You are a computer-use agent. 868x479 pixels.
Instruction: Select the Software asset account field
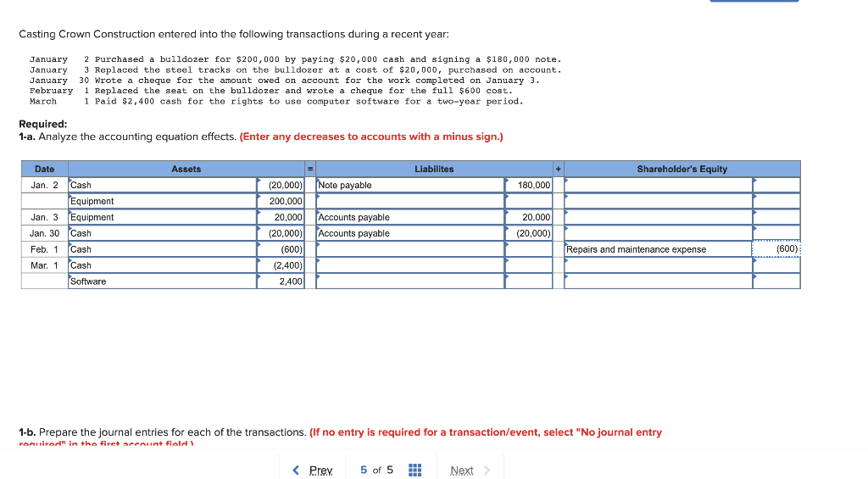pos(162,281)
